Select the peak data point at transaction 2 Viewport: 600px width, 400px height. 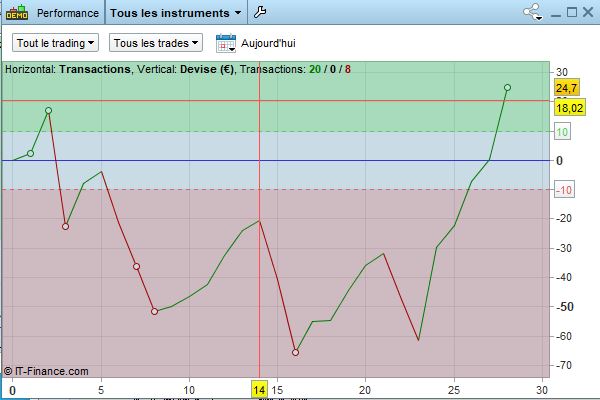[x=48, y=111]
